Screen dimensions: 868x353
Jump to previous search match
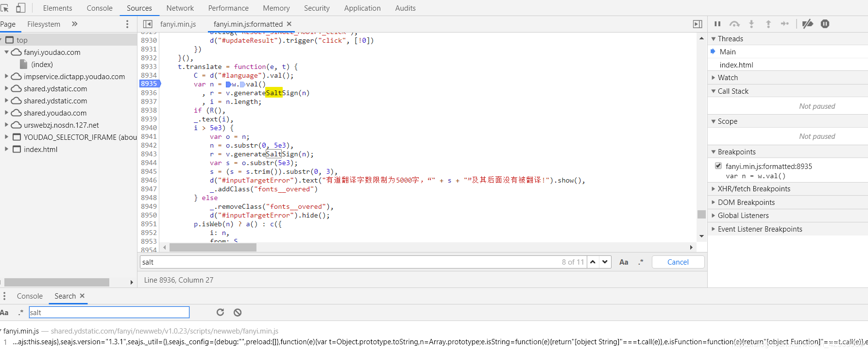point(593,262)
